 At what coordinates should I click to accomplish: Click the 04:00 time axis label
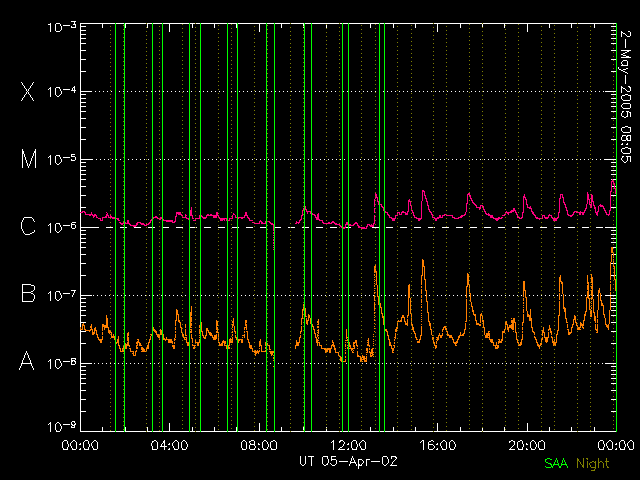coord(169,445)
